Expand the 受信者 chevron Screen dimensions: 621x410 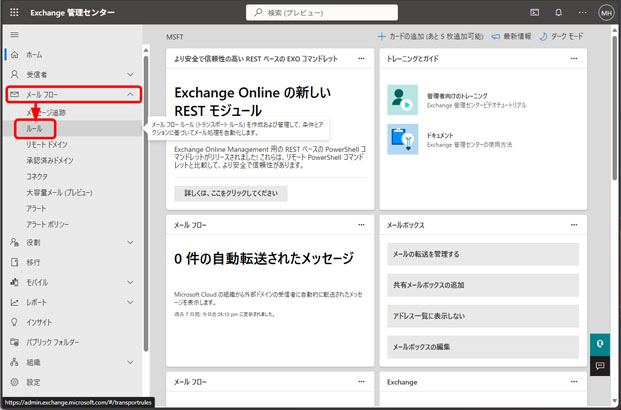tap(130, 74)
